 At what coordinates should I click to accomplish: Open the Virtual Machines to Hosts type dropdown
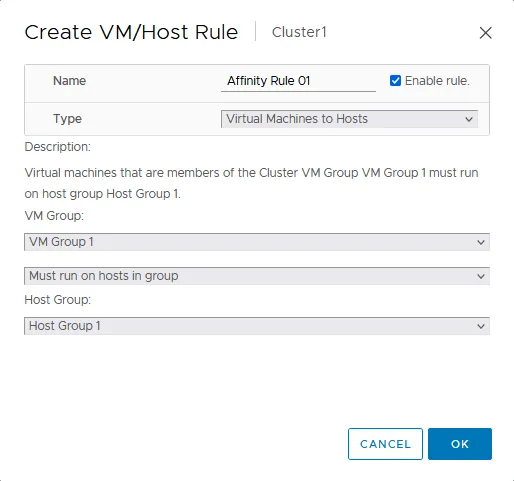click(x=349, y=119)
